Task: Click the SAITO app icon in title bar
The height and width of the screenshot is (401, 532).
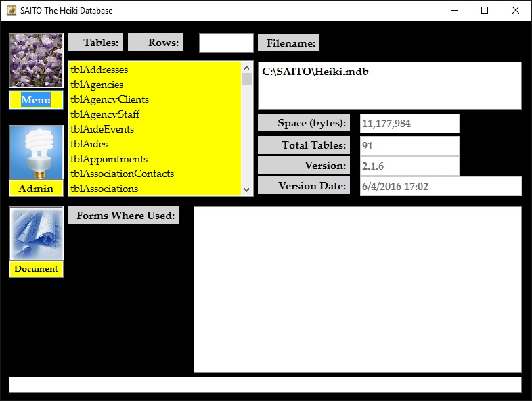Action: pyautogui.click(x=12, y=10)
